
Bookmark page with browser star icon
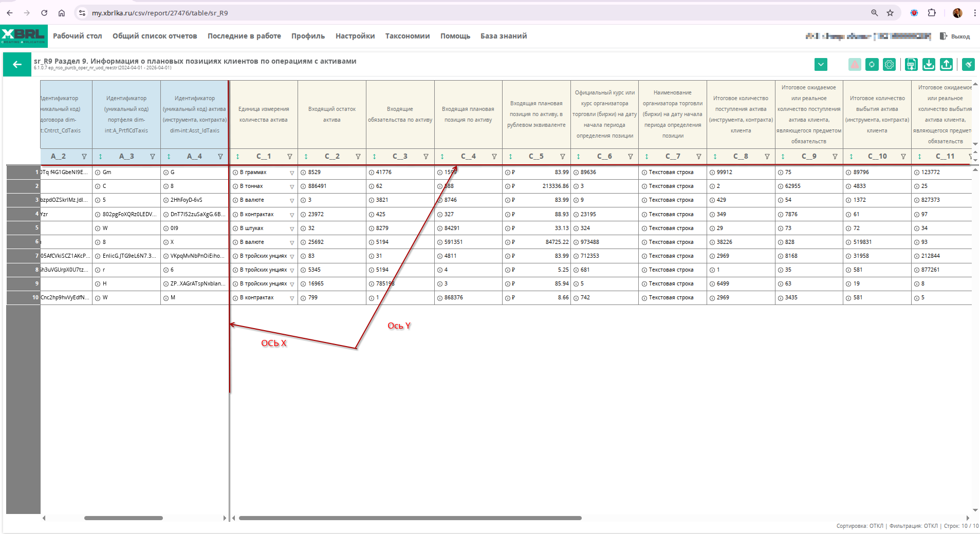890,13
